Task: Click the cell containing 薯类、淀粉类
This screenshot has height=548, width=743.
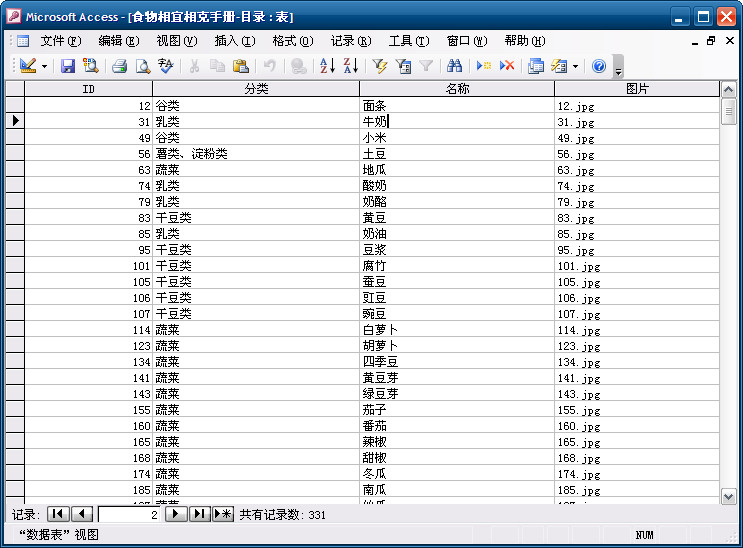Action: click(x=256, y=154)
